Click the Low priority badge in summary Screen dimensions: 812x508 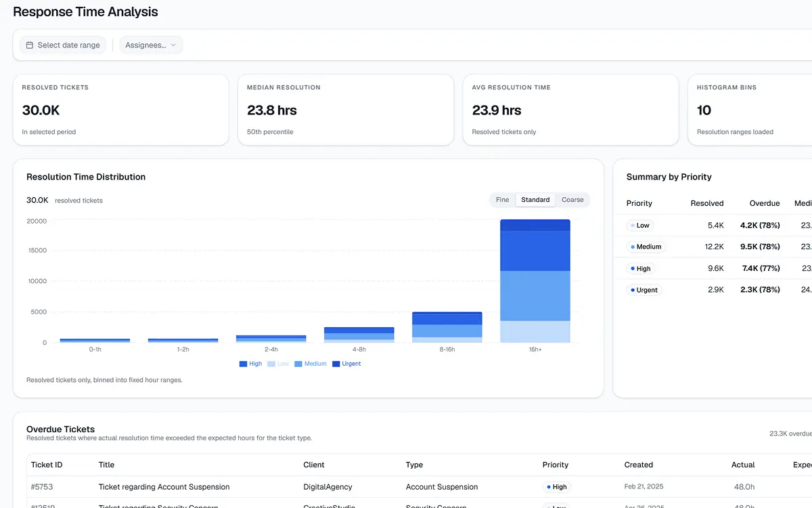(639, 226)
